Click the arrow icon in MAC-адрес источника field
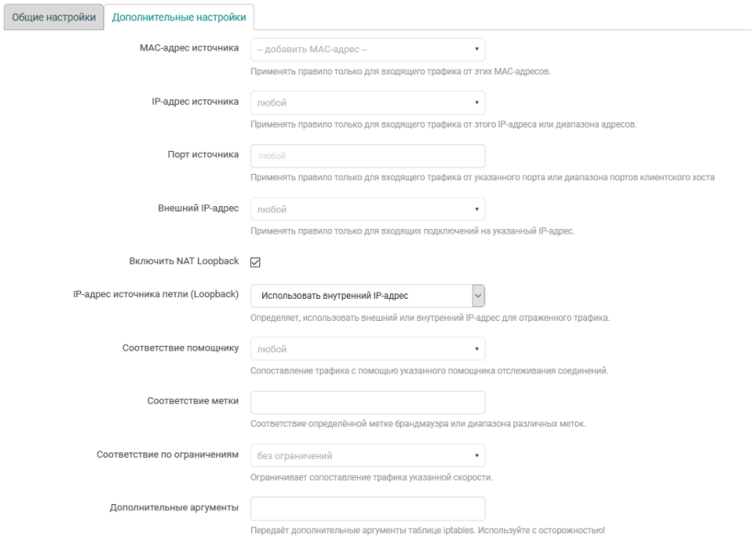 pyautogui.click(x=476, y=50)
